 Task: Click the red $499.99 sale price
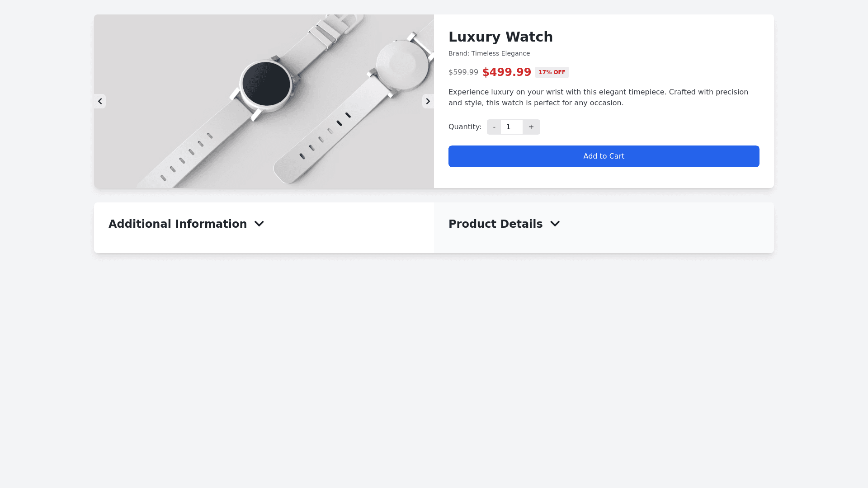(506, 72)
